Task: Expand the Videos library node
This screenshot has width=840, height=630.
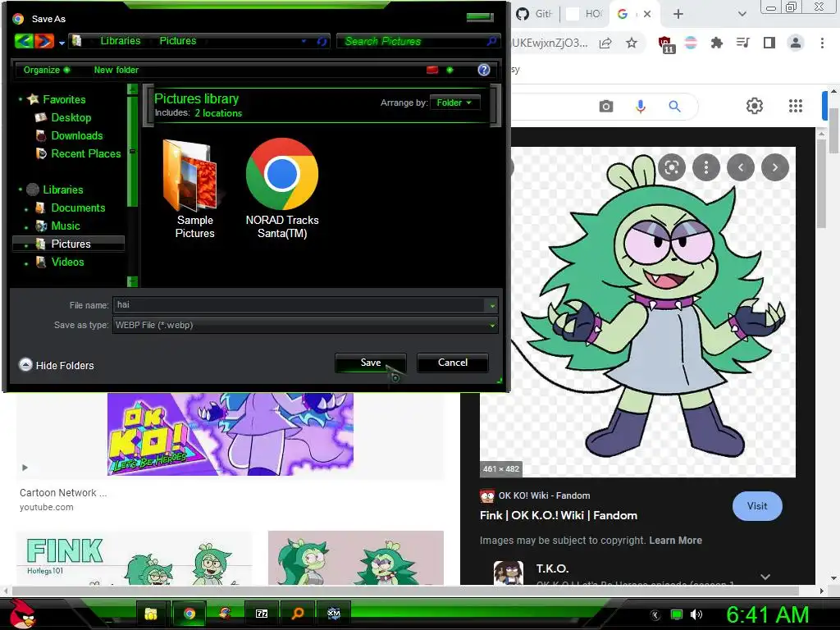Action: click(x=26, y=263)
